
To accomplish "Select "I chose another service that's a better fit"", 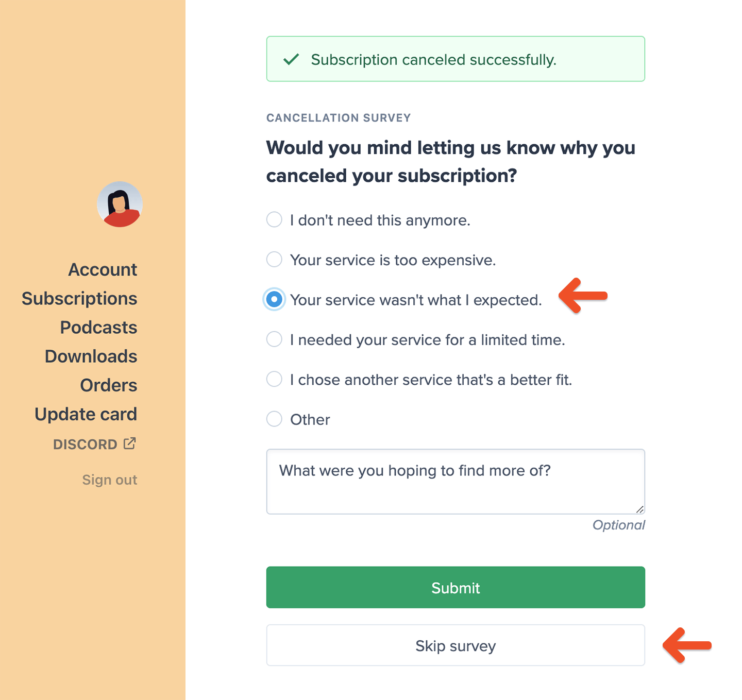I will click(274, 379).
